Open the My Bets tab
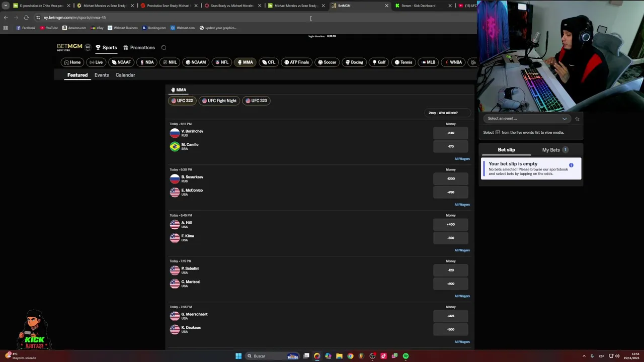The height and width of the screenshot is (362, 644). coord(555,150)
